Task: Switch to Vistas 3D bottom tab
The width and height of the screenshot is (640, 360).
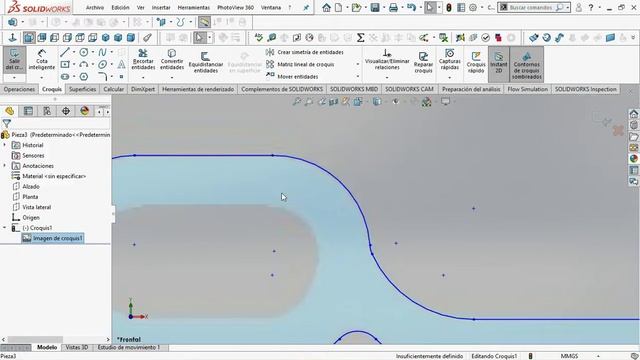Action: tap(77, 347)
